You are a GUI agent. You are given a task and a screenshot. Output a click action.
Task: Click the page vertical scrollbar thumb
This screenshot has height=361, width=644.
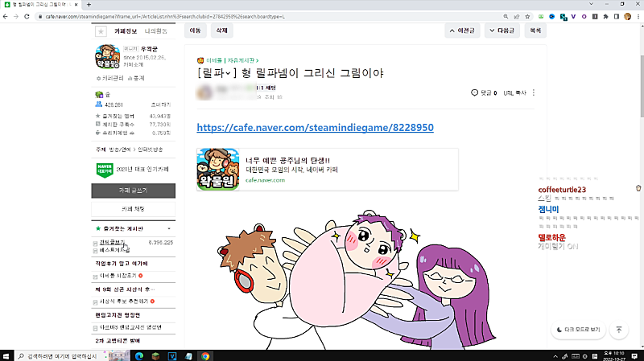point(642,86)
